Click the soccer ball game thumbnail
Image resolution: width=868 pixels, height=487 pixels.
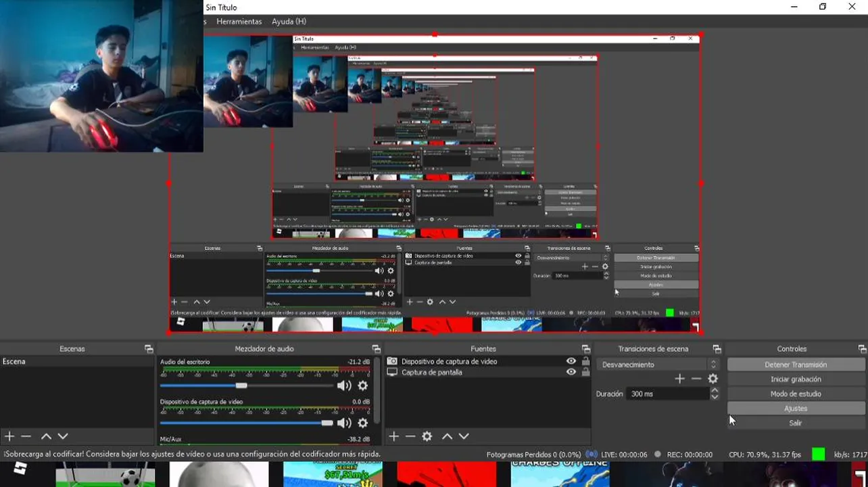pos(105,474)
